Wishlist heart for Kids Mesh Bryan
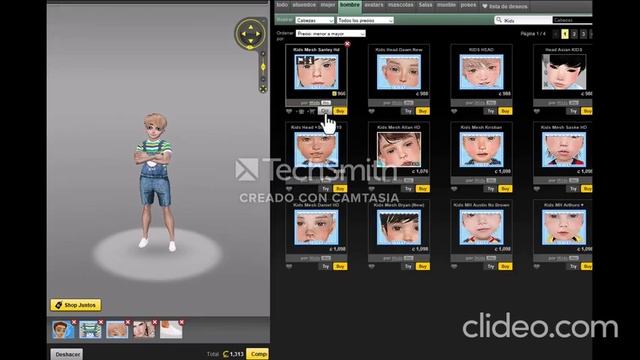640x360 pixels. click(371, 266)
